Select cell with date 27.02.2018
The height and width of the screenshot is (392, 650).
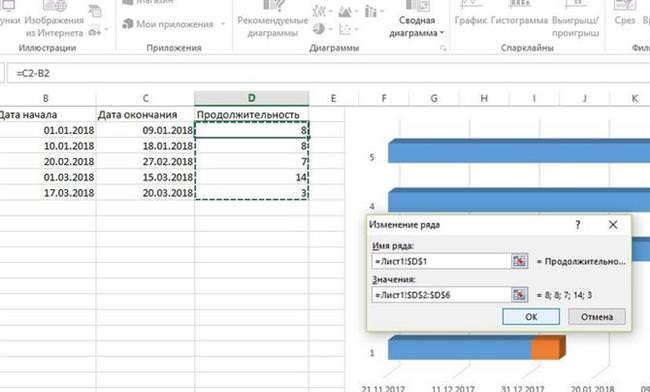click(145, 162)
